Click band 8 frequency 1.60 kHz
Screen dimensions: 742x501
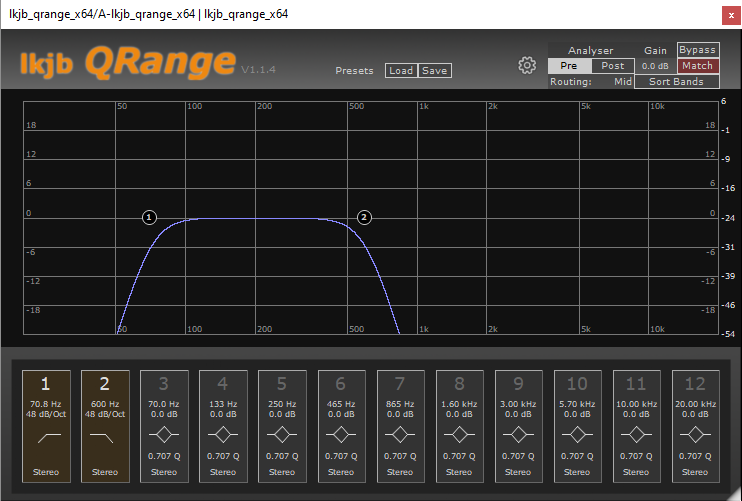(x=459, y=404)
